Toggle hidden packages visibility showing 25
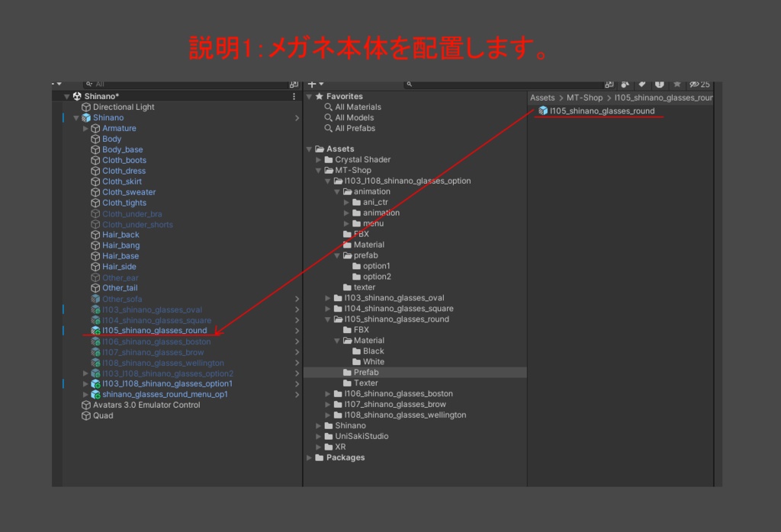The width and height of the screenshot is (781, 532). pyautogui.click(x=700, y=84)
